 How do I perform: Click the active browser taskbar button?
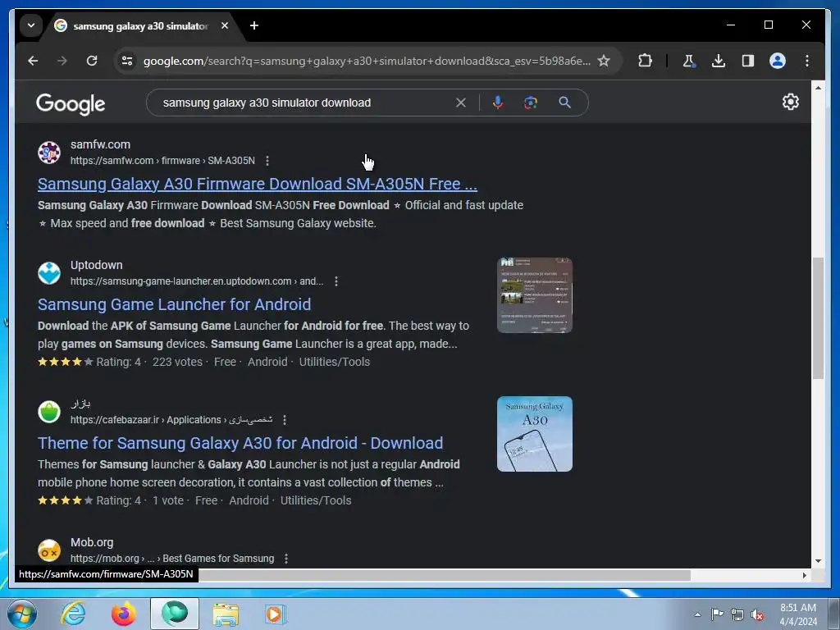click(x=175, y=614)
